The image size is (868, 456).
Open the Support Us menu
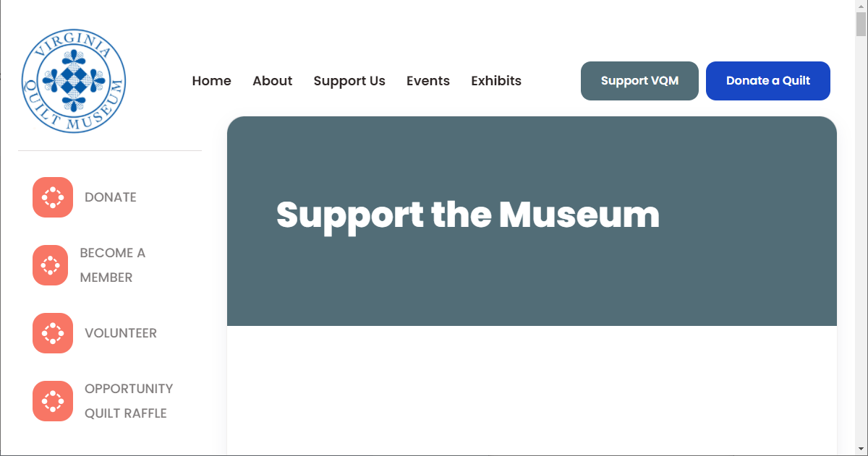349,81
